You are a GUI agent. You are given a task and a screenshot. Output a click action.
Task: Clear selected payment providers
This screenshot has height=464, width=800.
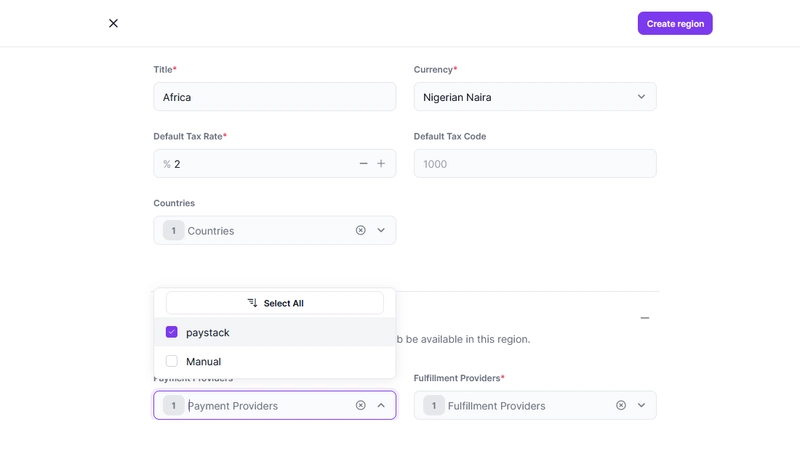tap(361, 405)
